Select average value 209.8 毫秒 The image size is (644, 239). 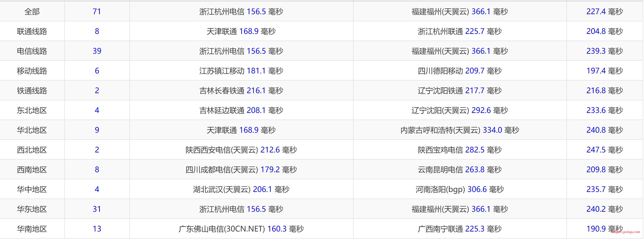click(x=605, y=170)
